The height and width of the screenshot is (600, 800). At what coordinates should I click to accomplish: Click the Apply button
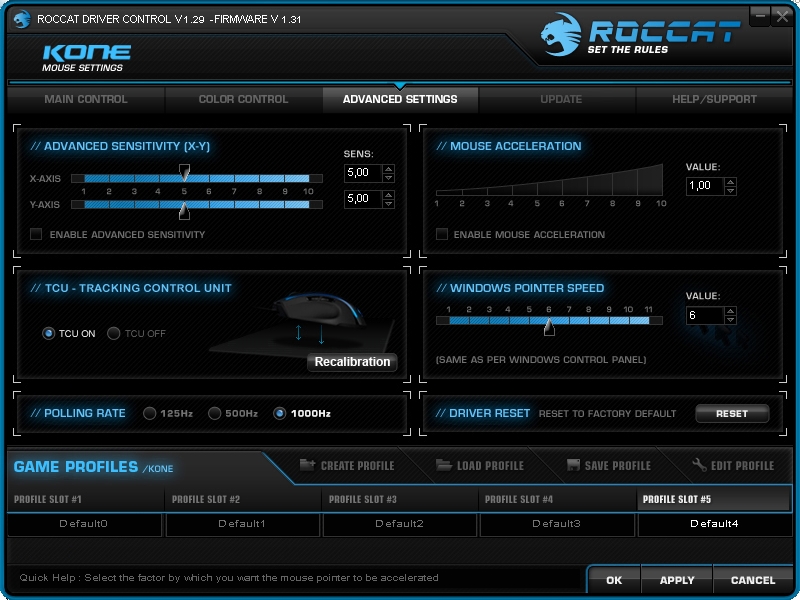677,580
